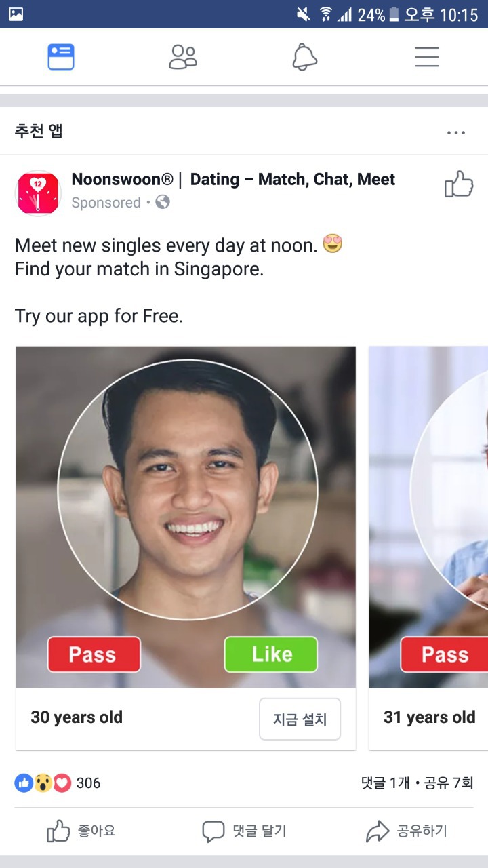
Task: Tap 공유하기 share button
Action: coord(407,831)
